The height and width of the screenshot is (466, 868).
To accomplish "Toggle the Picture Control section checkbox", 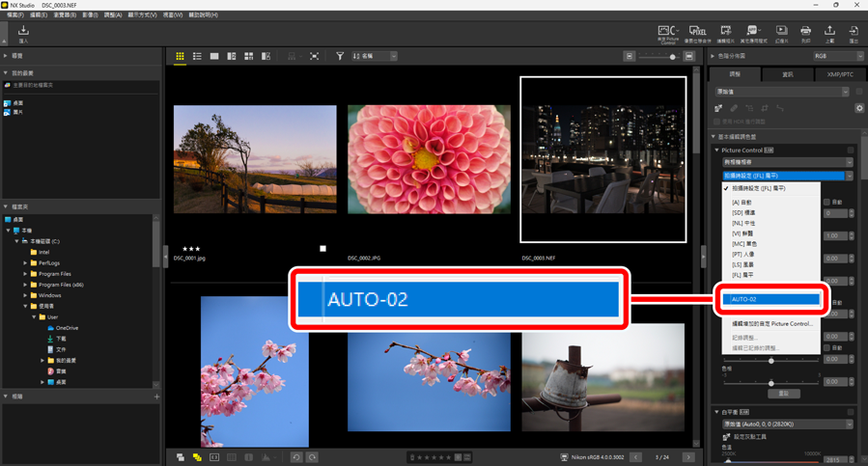I will click(x=851, y=151).
